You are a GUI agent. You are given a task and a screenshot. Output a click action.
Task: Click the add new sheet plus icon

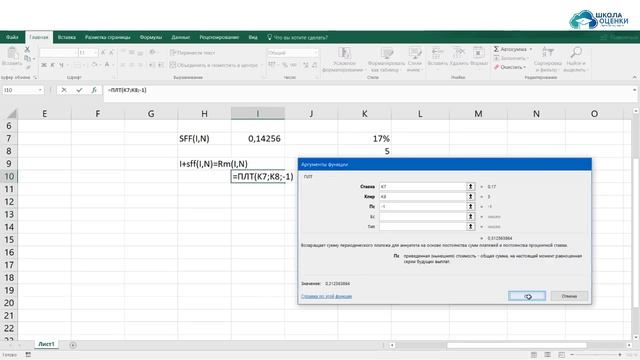73,345
